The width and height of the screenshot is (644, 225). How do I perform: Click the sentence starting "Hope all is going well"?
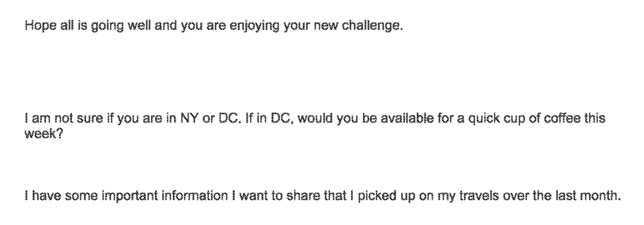(x=213, y=27)
